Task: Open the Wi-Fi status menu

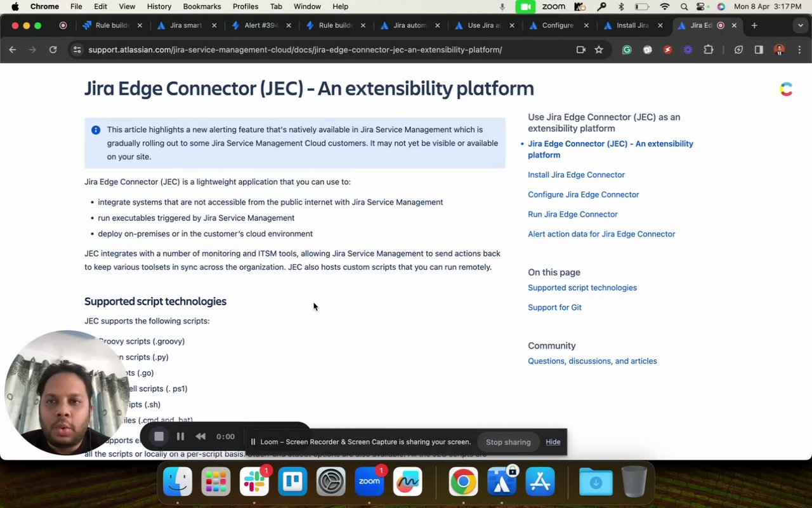Action: [664, 6]
